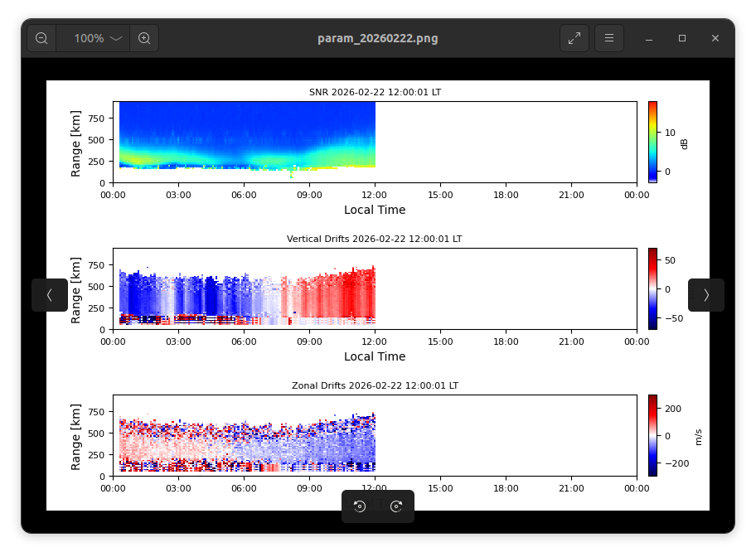Viewport: 756px width, 557px height.
Task: Click the SNR plot title text
Action: pos(375,92)
